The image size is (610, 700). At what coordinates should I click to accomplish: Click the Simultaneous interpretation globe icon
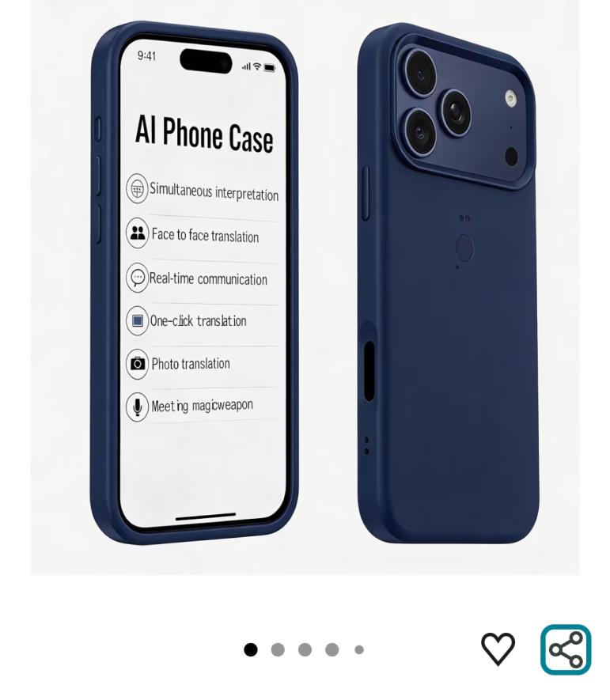pos(137,189)
